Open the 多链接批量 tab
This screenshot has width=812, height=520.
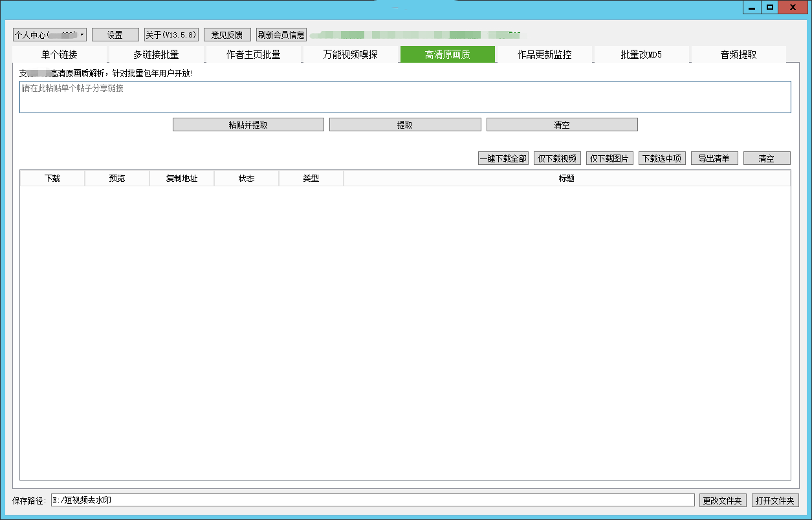point(156,55)
